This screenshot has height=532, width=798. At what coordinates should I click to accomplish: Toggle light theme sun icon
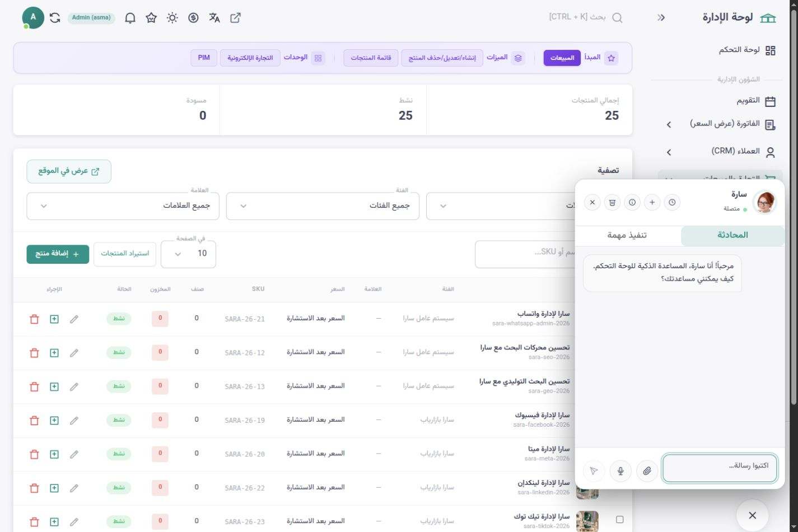coord(172,18)
